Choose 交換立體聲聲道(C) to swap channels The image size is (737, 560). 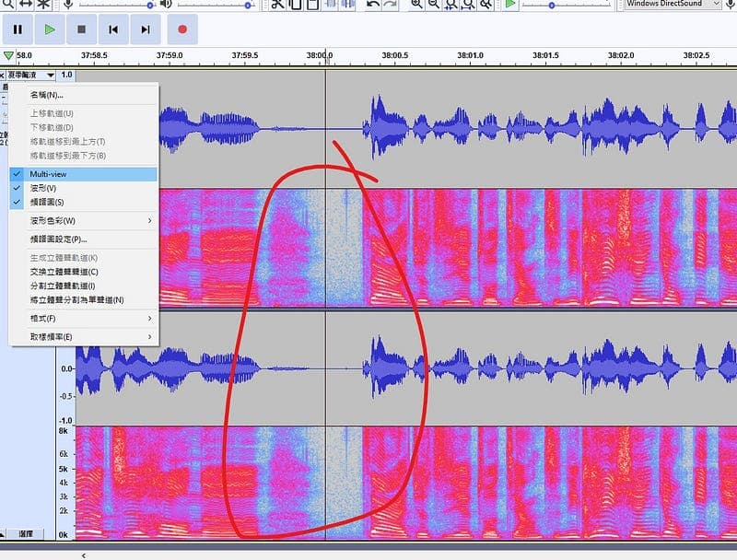click(x=84, y=272)
